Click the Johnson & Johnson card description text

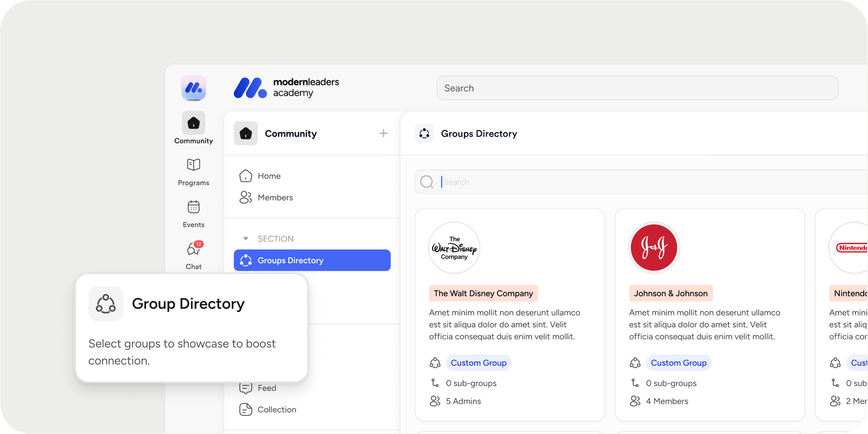click(704, 324)
